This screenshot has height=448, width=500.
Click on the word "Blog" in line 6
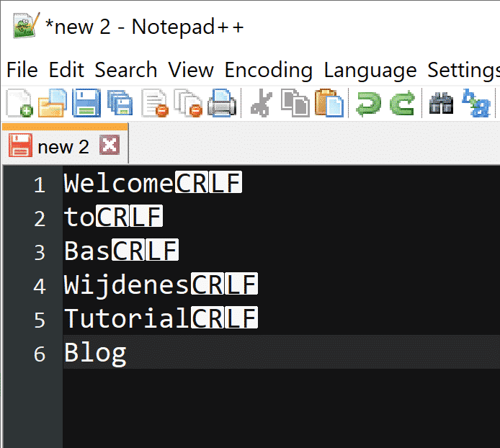pos(95,353)
